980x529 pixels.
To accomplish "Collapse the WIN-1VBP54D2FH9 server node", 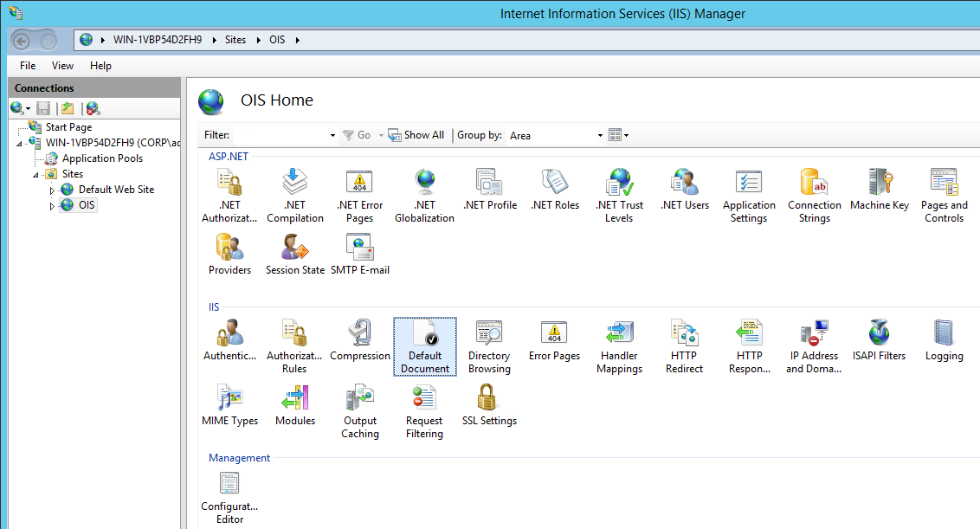I will coord(19,144).
